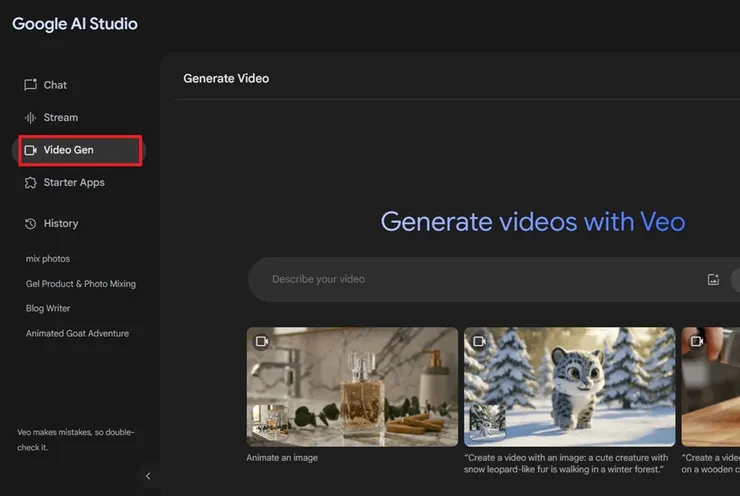Click the small source image on leopard card
Screen dimensions: 740x496
[x=488, y=422]
